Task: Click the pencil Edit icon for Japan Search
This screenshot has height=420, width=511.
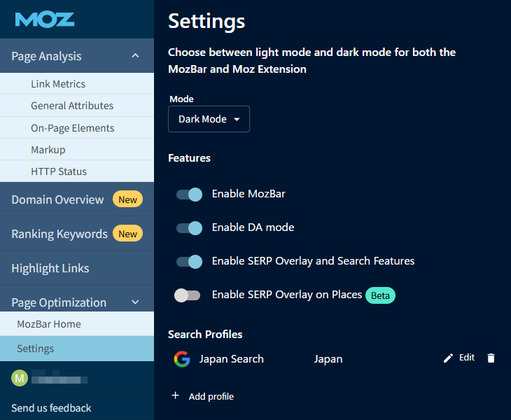Action: coord(449,358)
